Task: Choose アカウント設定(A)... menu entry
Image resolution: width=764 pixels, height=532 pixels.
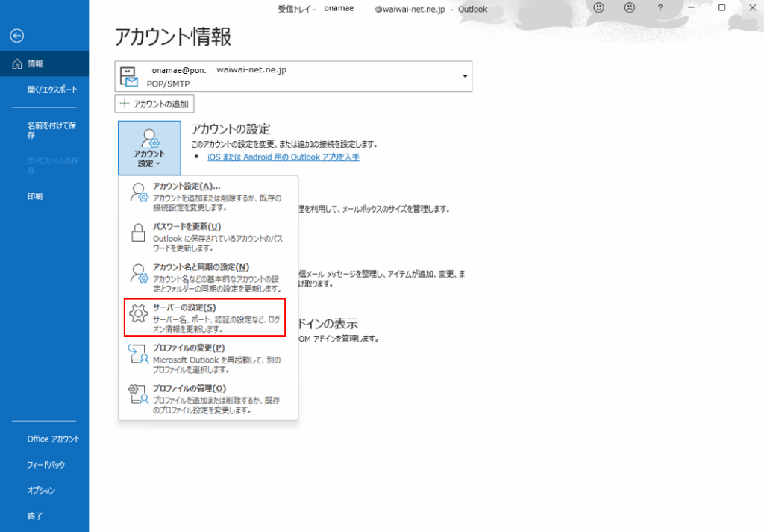Action: (208, 197)
